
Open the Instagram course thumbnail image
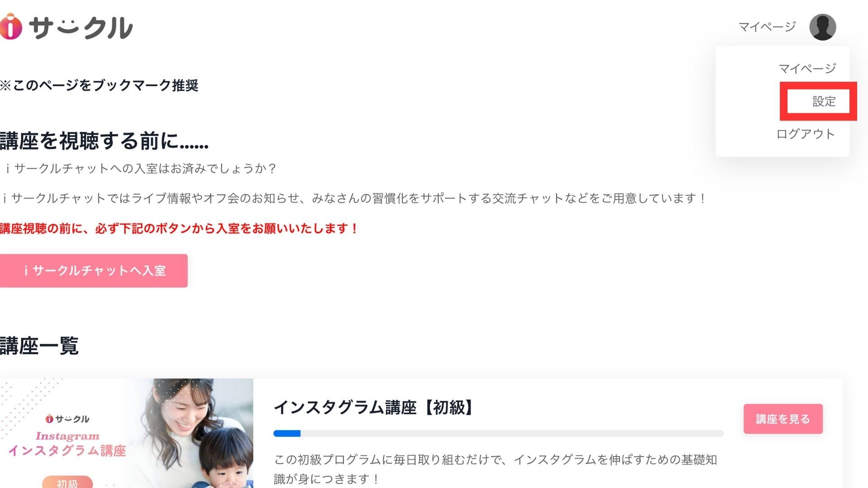click(127, 433)
